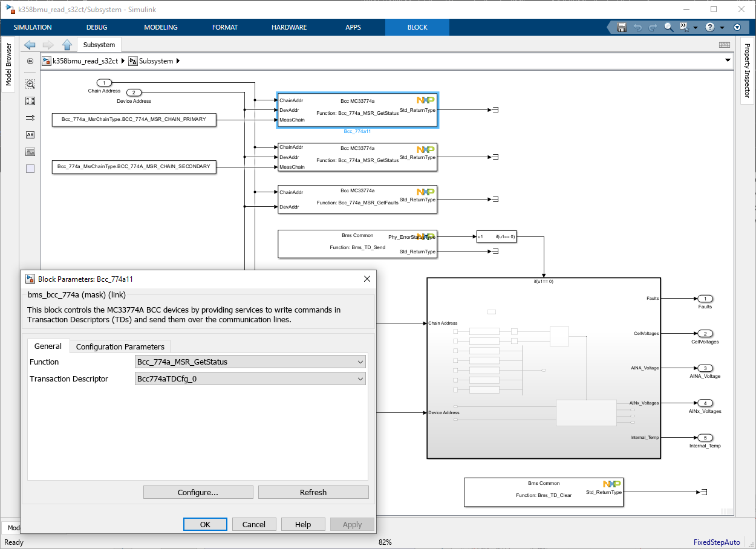
Task: Open the annotation tool from the sidebar palette
Action: click(x=30, y=135)
